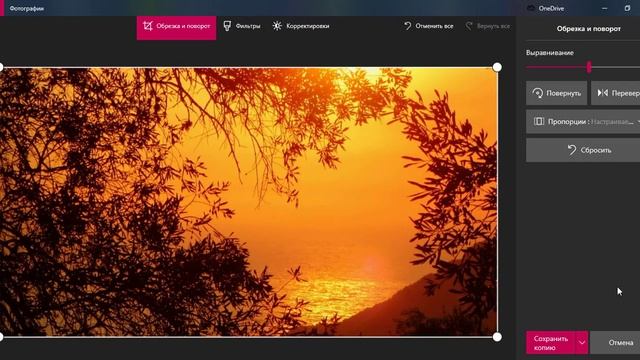The image size is (640, 360).
Task: Click the Выравнивание slider handle
Action: click(589, 67)
